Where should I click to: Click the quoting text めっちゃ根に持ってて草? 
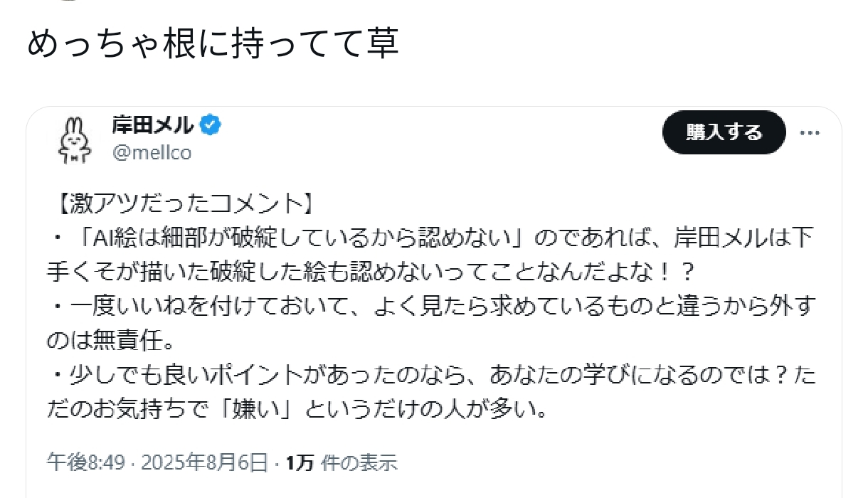click(x=213, y=44)
